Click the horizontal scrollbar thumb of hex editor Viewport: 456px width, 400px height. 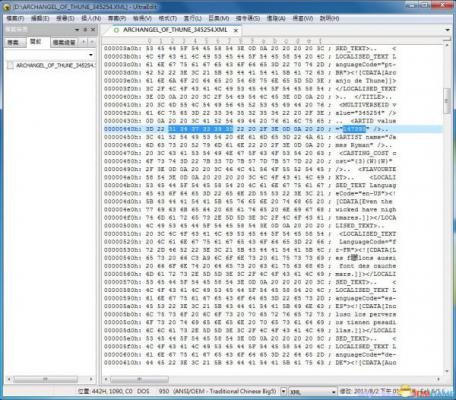(139, 379)
